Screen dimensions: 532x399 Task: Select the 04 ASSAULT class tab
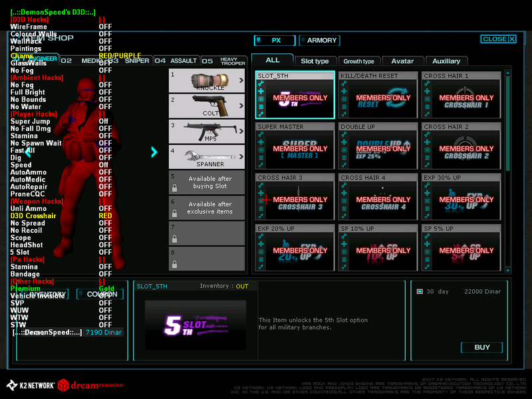(176, 61)
